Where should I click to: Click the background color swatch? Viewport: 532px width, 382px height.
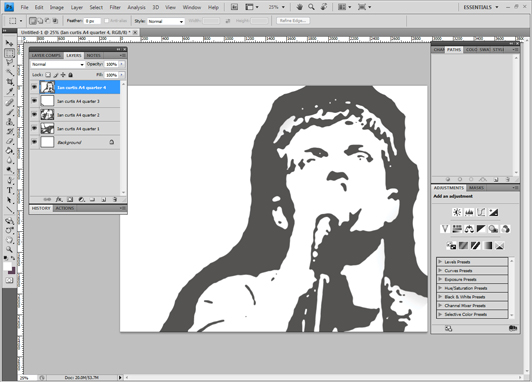click(13, 271)
